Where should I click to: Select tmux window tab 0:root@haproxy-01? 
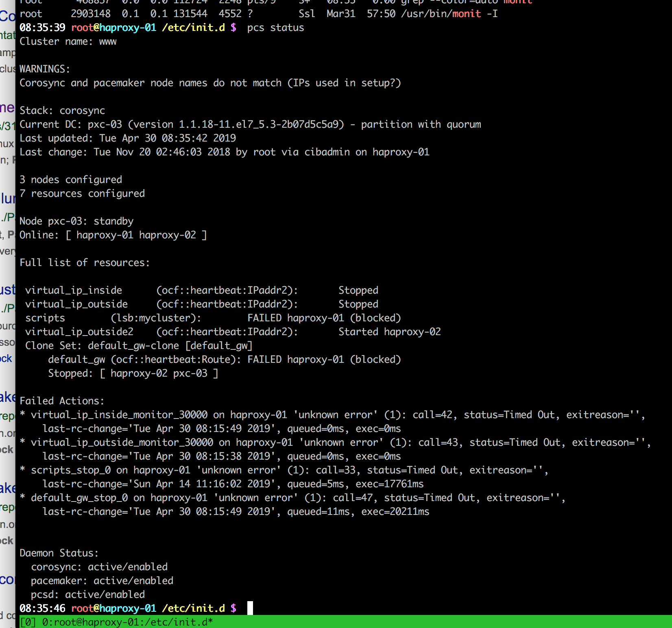click(127, 622)
